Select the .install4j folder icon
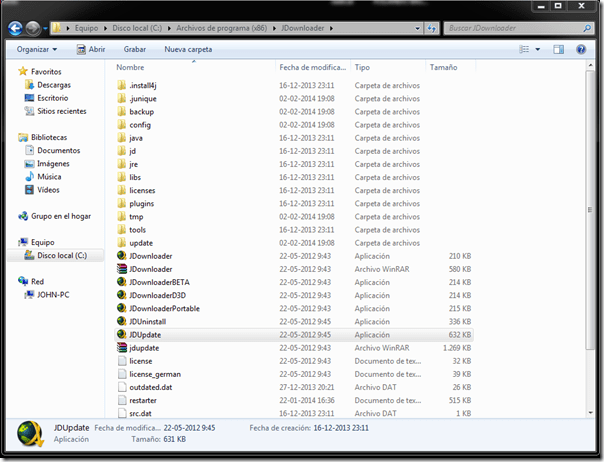 tap(121, 85)
